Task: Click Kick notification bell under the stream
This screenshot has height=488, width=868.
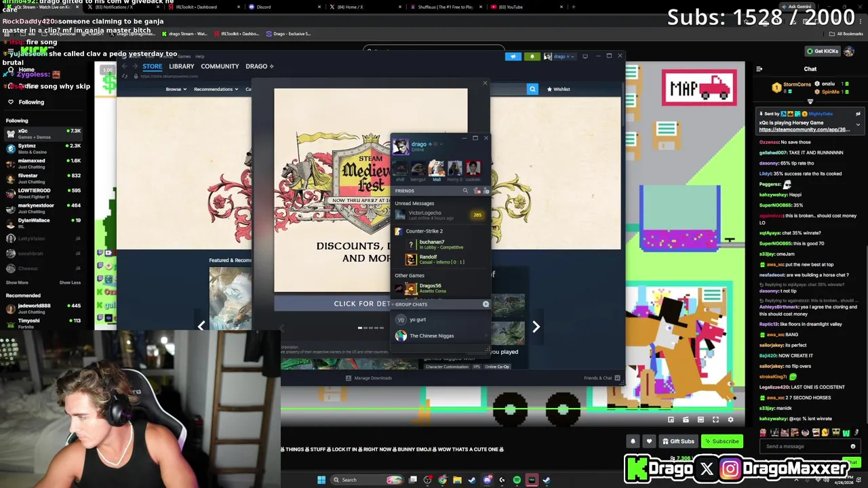Action: [x=633, y=441]
